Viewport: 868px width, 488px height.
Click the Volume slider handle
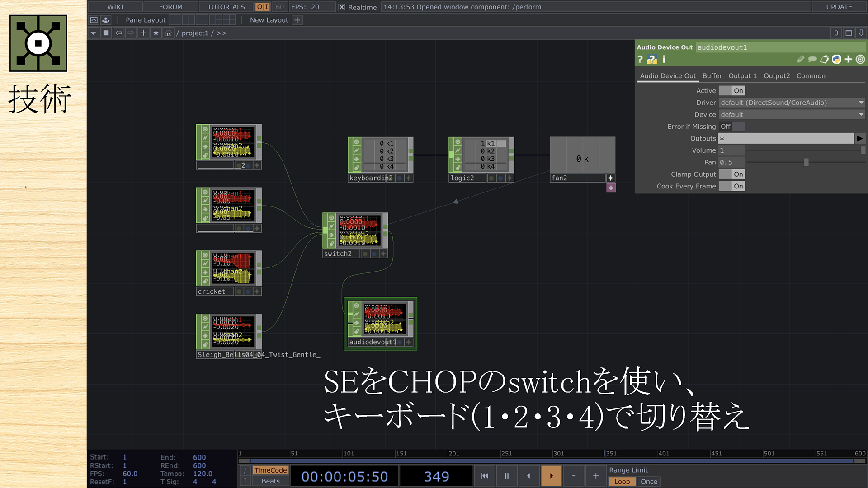pos(863,150)
